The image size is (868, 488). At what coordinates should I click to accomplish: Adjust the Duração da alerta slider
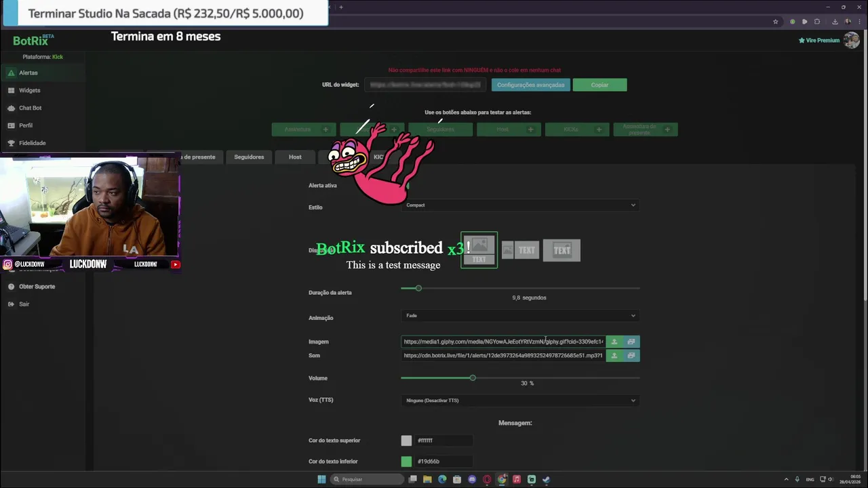pos(418,288)
